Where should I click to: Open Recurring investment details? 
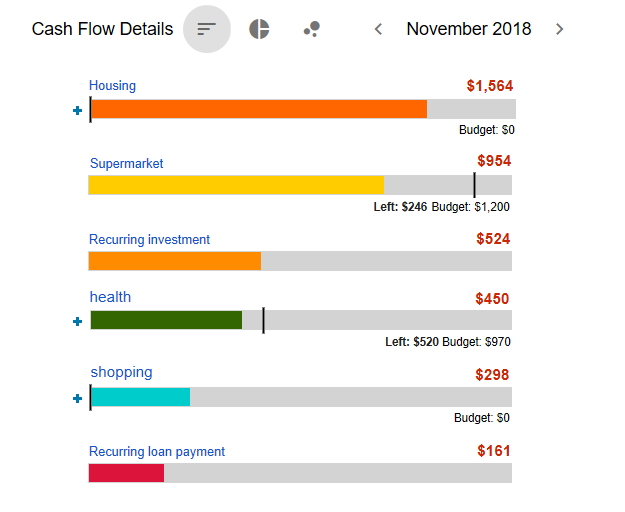pyautogui.click(x=149, y=239)
